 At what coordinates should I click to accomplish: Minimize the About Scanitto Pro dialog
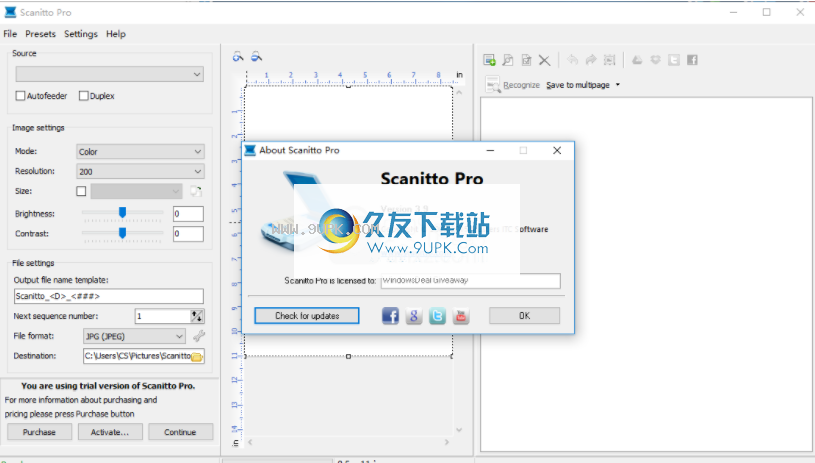pos(490,150)
